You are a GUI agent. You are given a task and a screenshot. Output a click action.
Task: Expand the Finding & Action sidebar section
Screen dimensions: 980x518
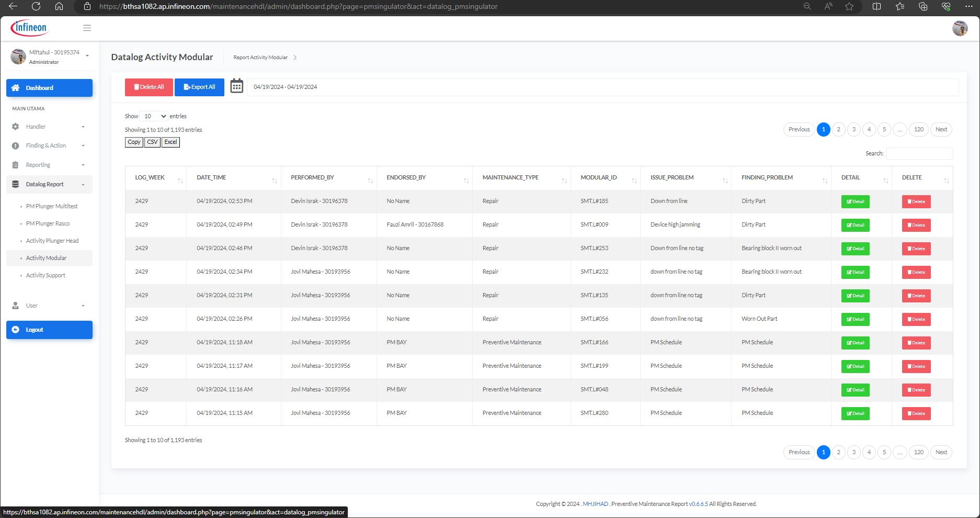(x=46, y=145)
